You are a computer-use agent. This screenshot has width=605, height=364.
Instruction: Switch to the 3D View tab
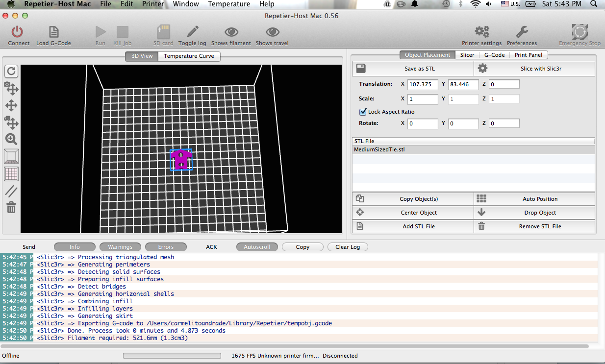(x=142, y=56)
